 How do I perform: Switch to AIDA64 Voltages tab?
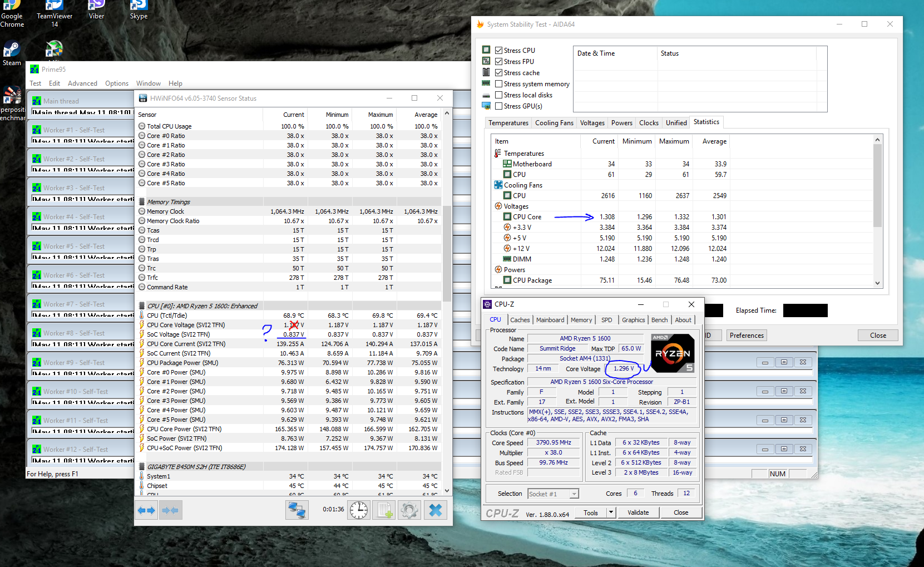[592, 123]
